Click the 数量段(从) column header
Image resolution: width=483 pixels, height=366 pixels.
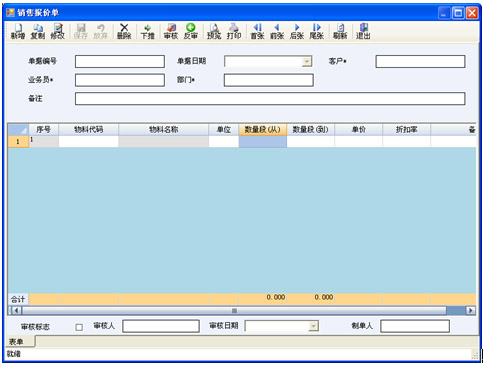263,130
